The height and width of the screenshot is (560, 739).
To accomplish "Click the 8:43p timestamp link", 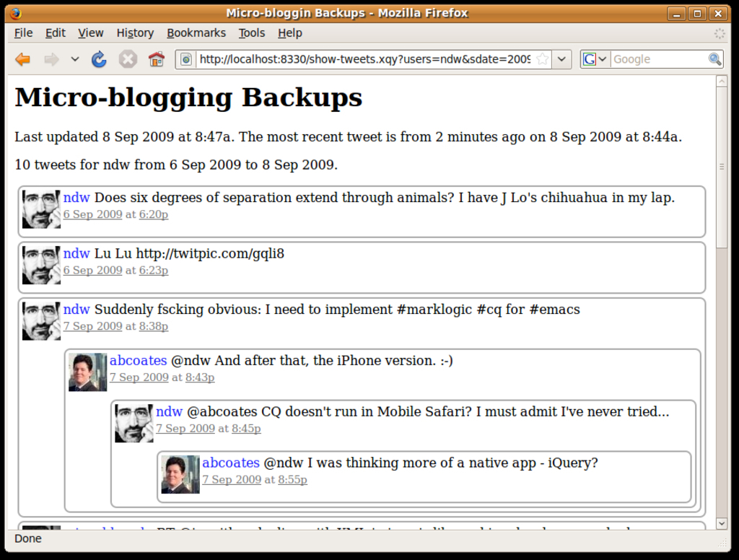I will (200, 377).
